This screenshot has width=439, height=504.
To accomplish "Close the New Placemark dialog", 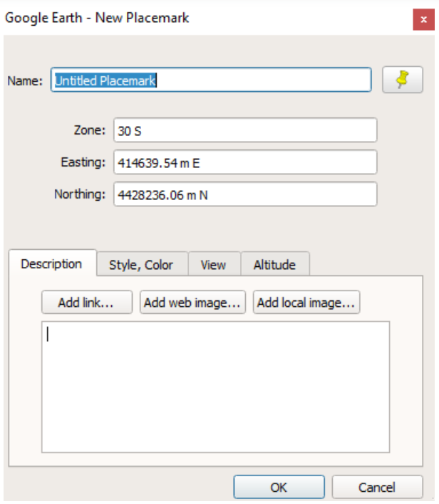I will (423, 20).
